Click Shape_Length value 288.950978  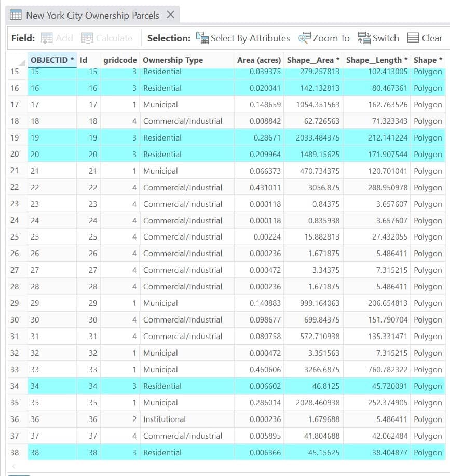[377, 187]
